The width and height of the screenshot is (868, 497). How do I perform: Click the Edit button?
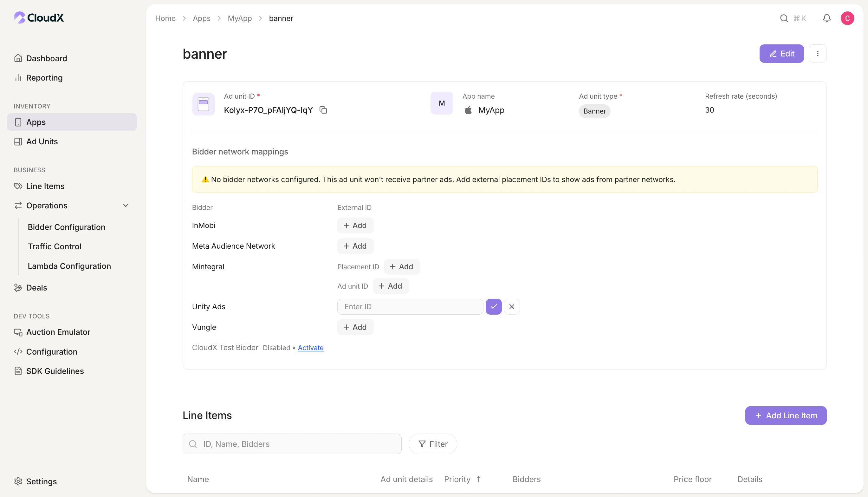[781, 53]
